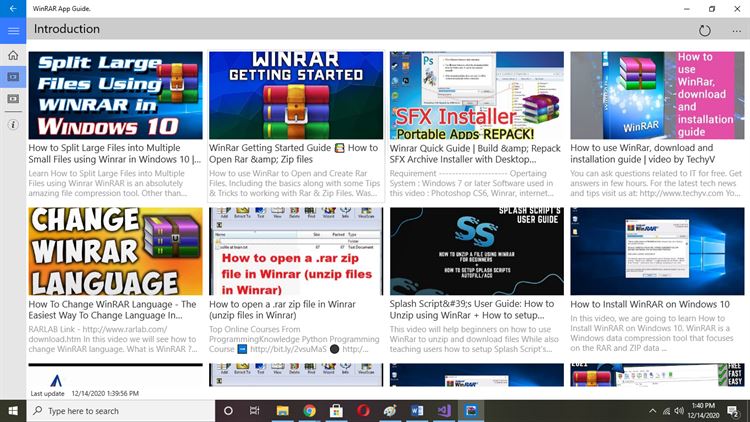This screenshot has width=750, height=422.
Task: Open Microsoft Store from the taskbar
Action: click(x=336, y=411)
